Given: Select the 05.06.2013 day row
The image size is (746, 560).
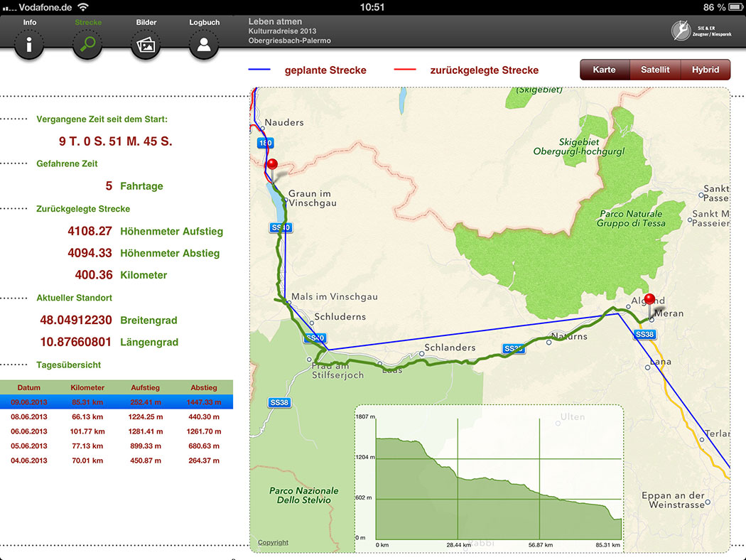Looking at the screenshot, I should coord(117,446).
